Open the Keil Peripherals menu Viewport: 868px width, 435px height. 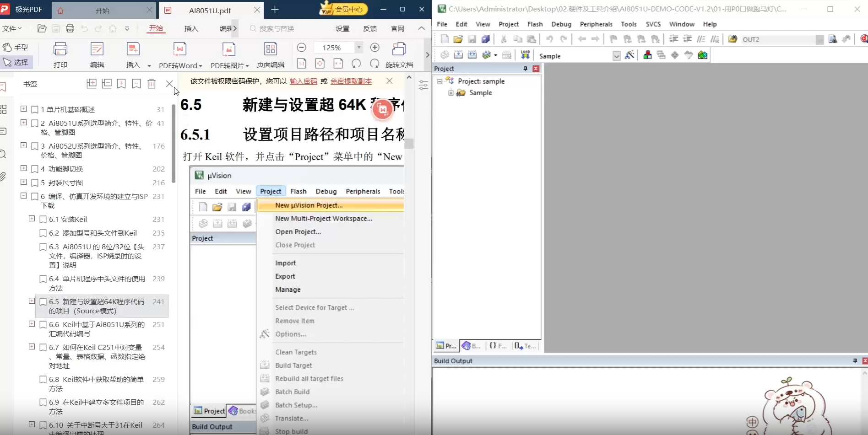pyautogui.click(x=596, y=24)
